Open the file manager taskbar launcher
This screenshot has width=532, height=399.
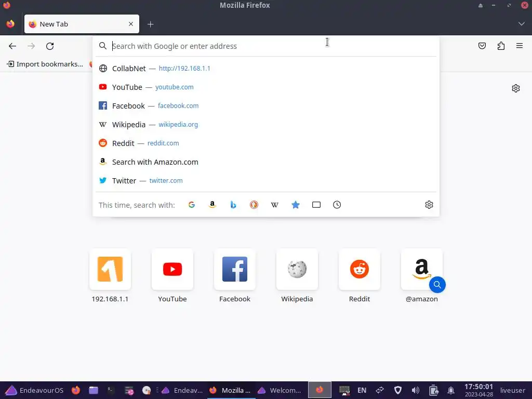pos(94,390)
